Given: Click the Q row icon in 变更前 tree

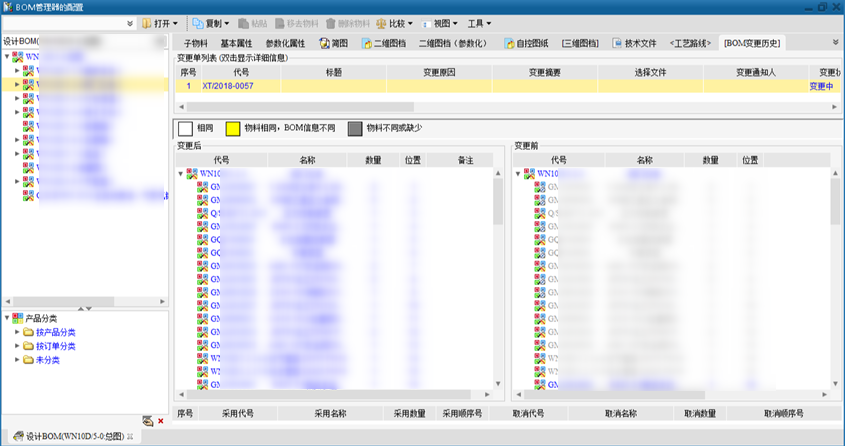Looking at the screenshot, I should (539, 213).
